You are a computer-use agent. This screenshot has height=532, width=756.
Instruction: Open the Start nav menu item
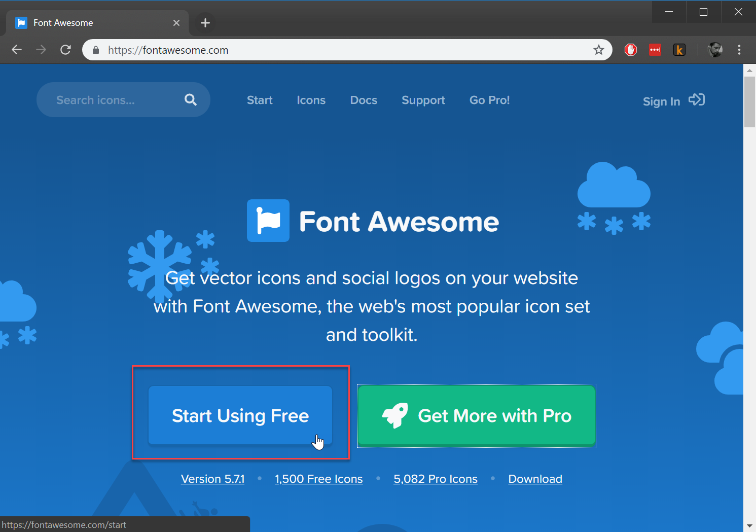tap(260, 100)
